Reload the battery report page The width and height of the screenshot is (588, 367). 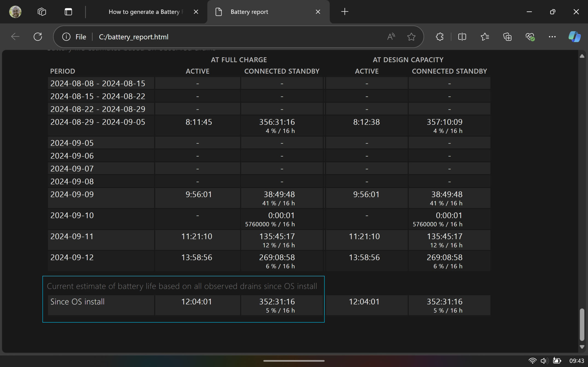click(38, 37)
